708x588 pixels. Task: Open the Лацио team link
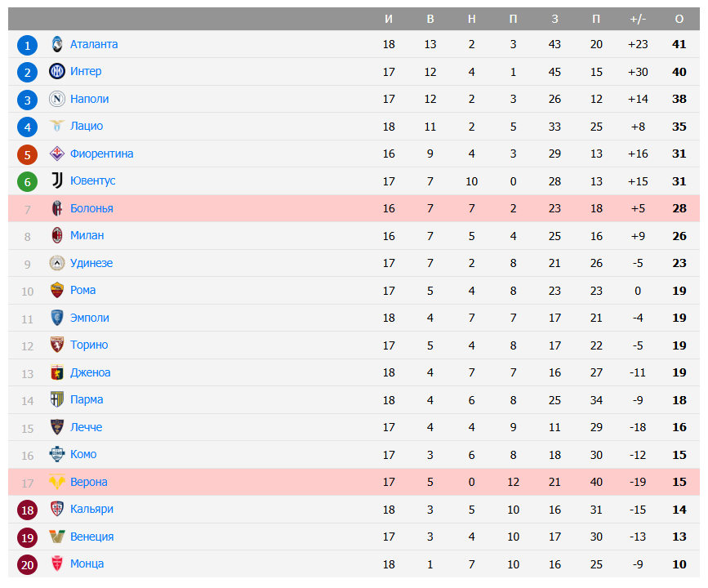(x=87, y=126)
